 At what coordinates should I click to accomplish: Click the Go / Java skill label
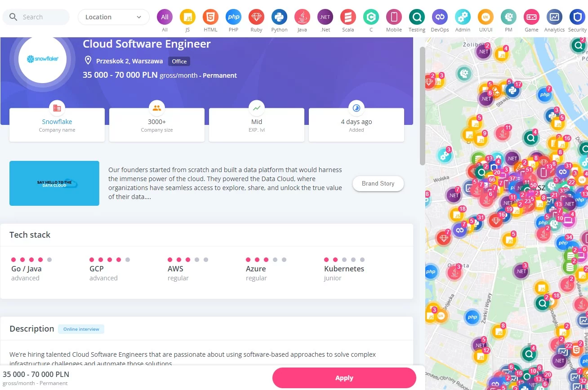tap(27, 269)
